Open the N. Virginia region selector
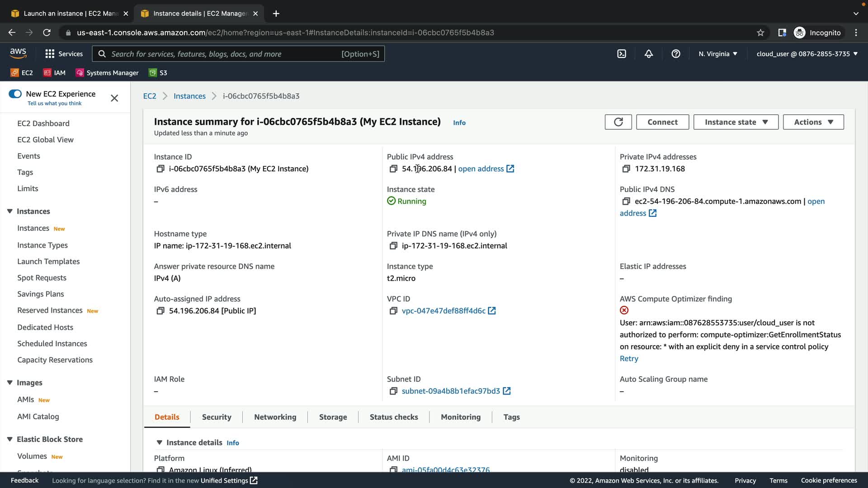868x488 pixels. pyautogui.click(x=717, y=54)
